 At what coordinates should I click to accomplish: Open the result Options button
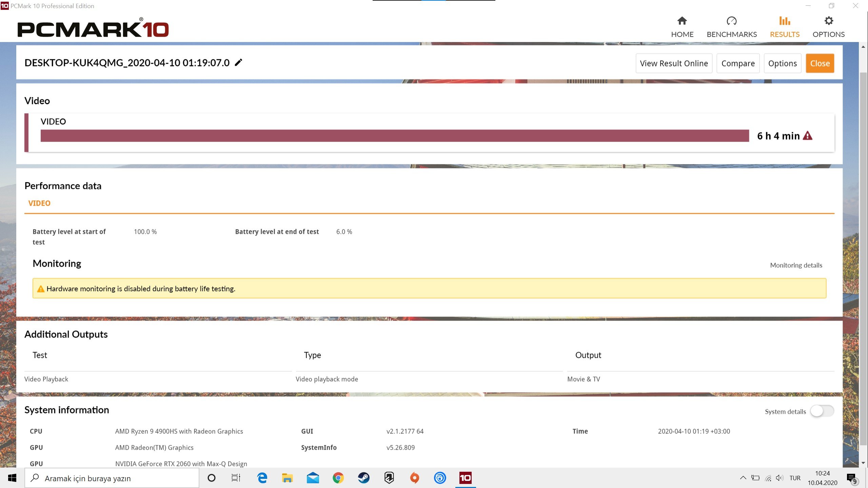[x=782, y=63]
